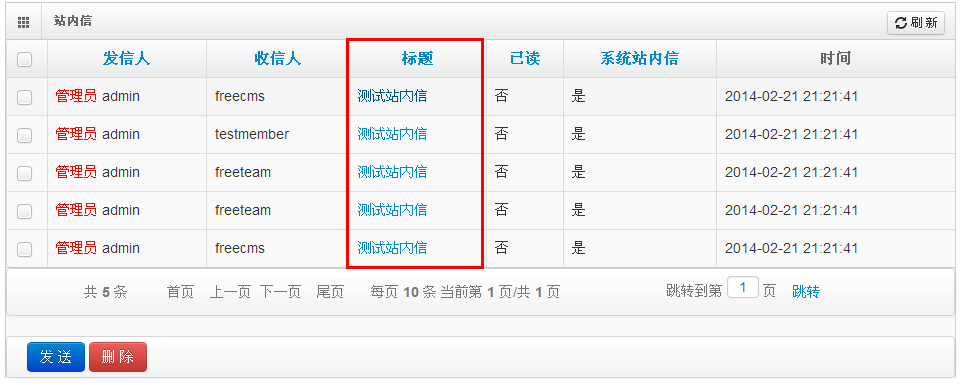Image resolution: width=964 pixels, height=385 pixels.
Task: Open 测试站内信 message in the last row
Action: point(392,248)
